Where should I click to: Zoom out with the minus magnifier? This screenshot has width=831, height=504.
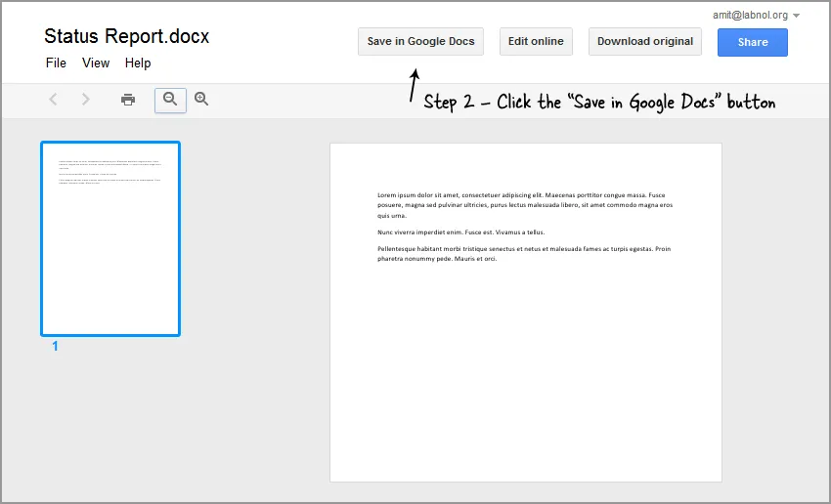(x=170, y=100)
